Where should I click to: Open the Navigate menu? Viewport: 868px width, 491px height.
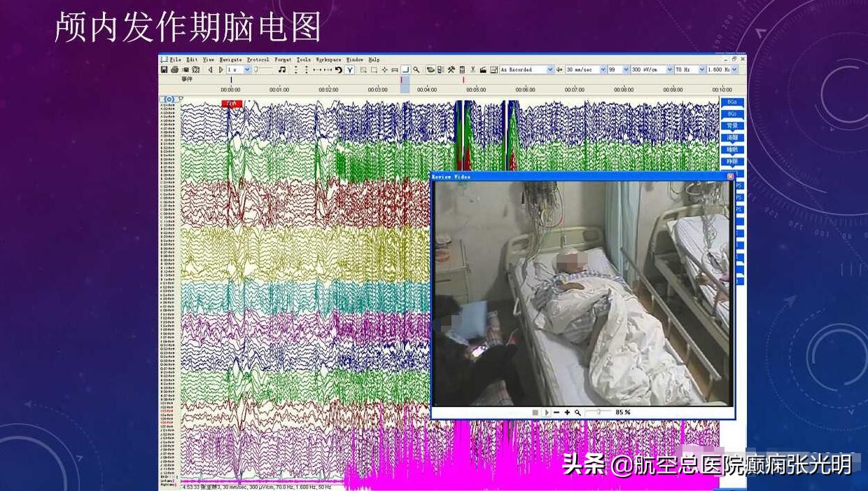coord(230,60)
